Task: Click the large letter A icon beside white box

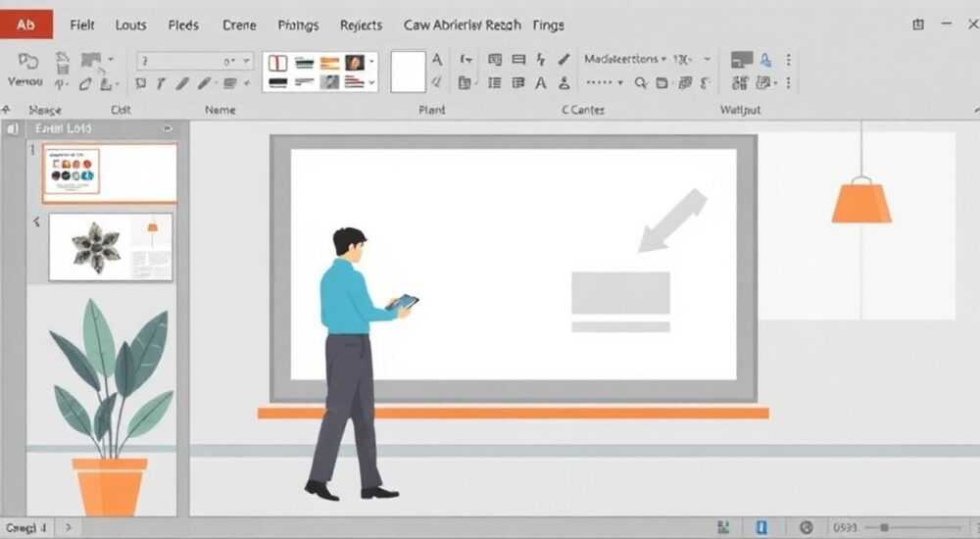Action: pyautogui.click(x=437, y=60)
